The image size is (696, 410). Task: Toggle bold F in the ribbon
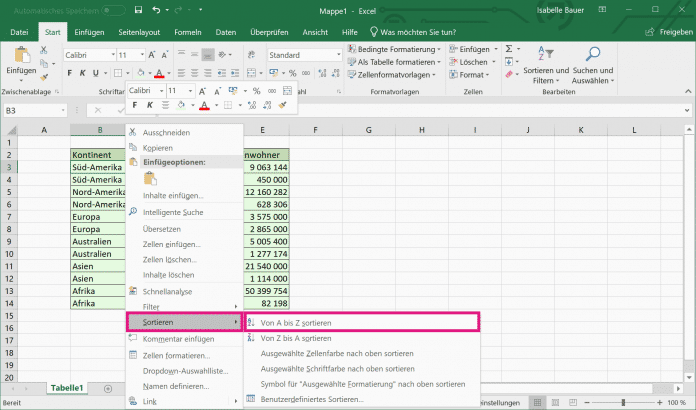point(70,72)
